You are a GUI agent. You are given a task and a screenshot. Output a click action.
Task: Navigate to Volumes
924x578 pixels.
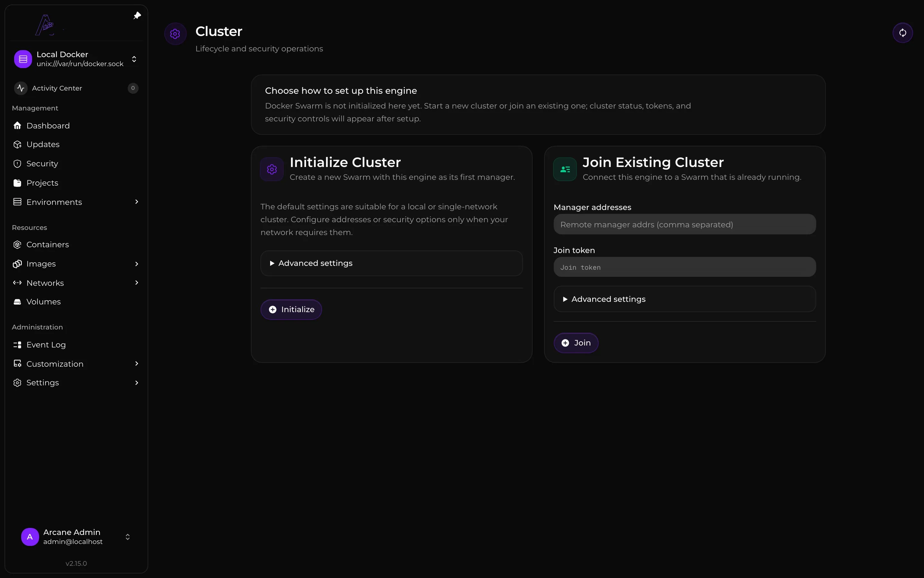[x=76, y=302]
